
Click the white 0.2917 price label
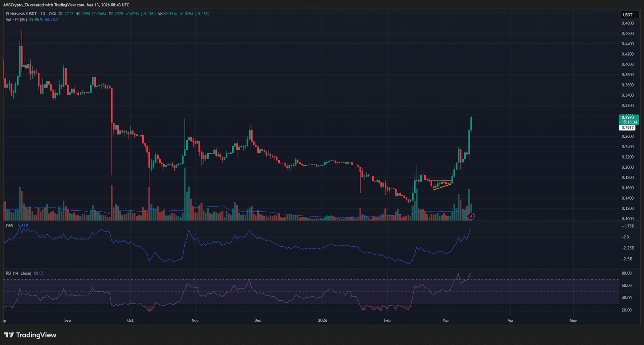click(627, 128)
